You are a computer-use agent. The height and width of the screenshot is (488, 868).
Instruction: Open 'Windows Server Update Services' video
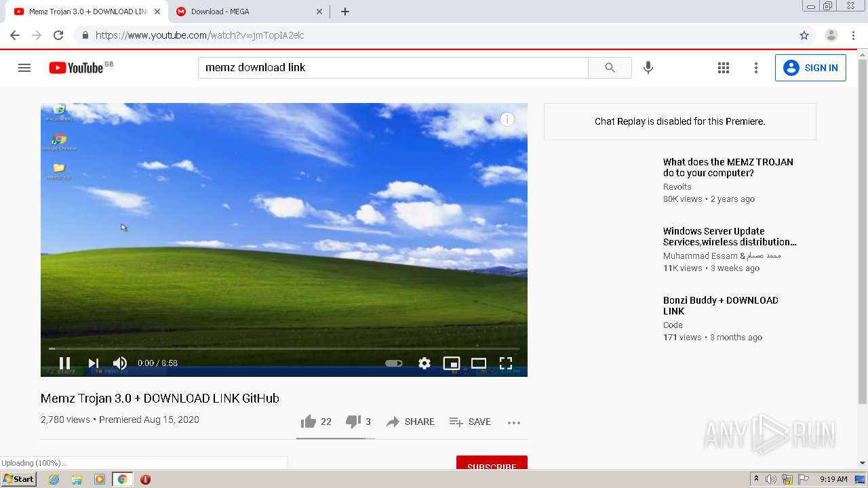[x=730, y=237]
